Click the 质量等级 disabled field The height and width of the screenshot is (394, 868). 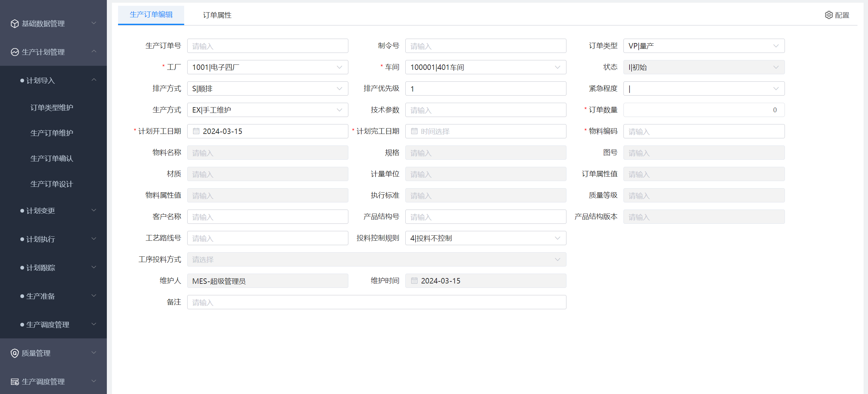click(704, 195)
